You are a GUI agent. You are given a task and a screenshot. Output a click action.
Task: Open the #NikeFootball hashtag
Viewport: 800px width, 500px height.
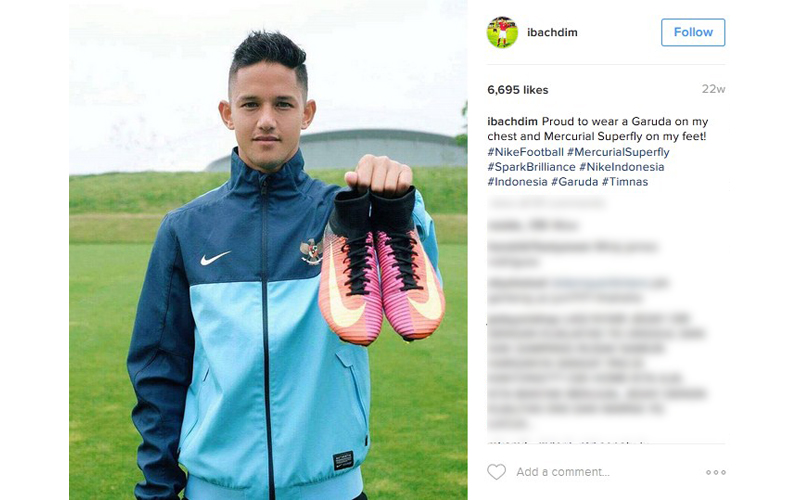526,152
